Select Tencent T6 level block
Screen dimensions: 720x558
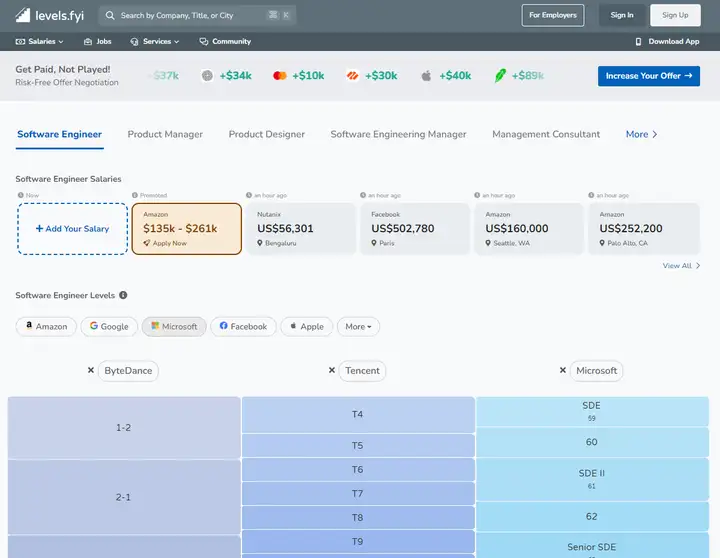[x=358, y=469]
